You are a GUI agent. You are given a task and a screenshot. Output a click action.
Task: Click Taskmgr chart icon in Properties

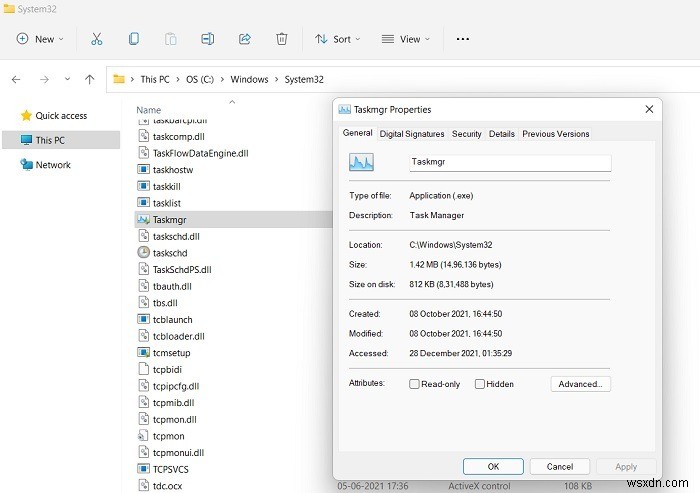click(x=362, y=162)
